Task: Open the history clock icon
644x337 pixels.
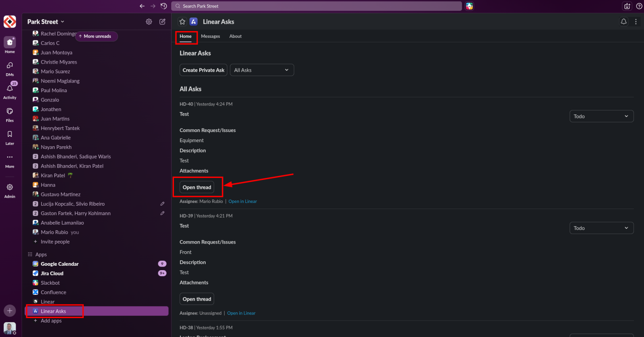Action: point(164,6)
